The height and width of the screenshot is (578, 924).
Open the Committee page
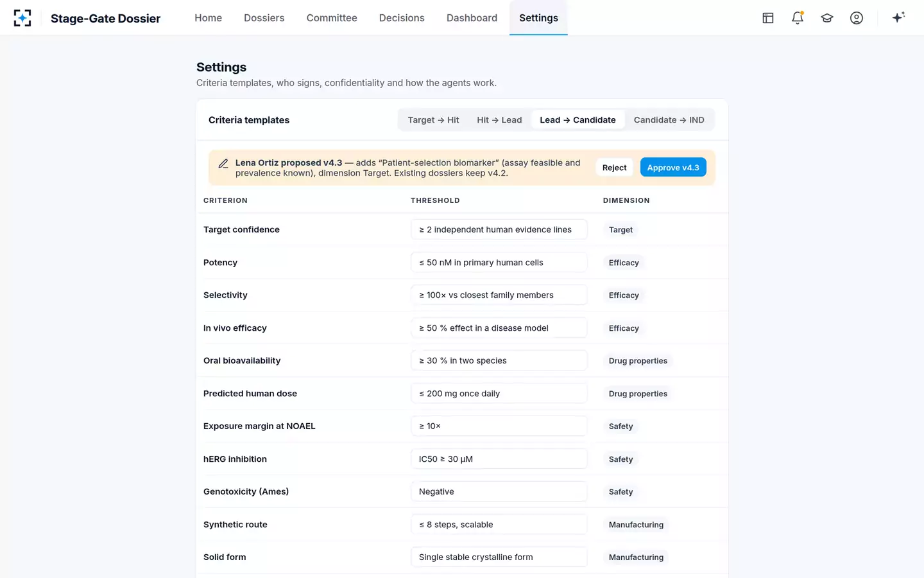(x=332, y=18)
